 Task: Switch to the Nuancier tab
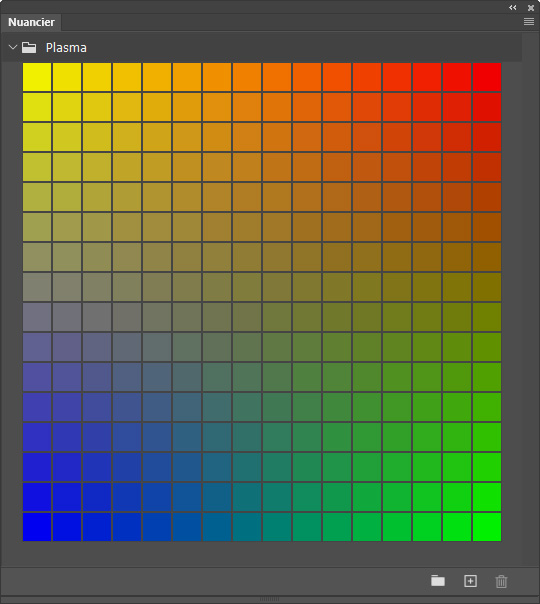point(31,22)
